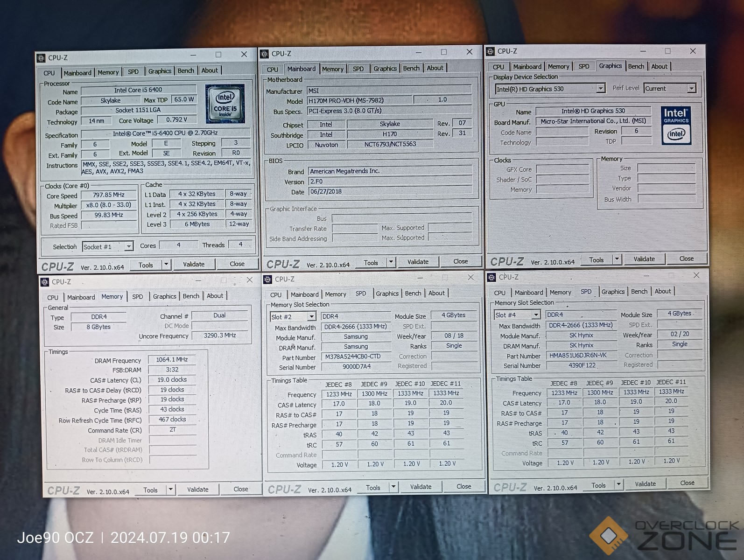Minimize the Intel Core i5 6400 CPU-Z window
This screenshot has height=560, width=744.
pos(193,55)
